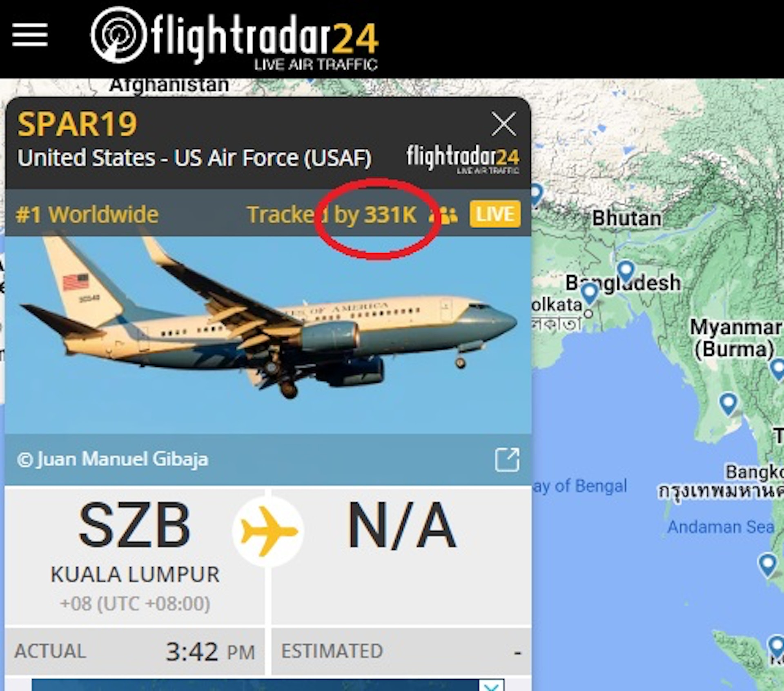Click the LIVE badge
Image resolution: width=784 pixels, height=691 pixels.
click(495, 214)
